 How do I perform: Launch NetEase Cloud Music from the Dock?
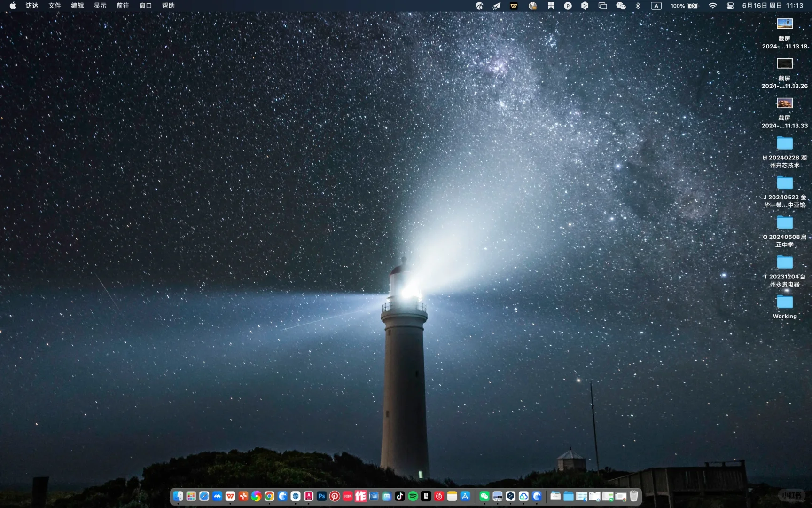coord(439,496)
